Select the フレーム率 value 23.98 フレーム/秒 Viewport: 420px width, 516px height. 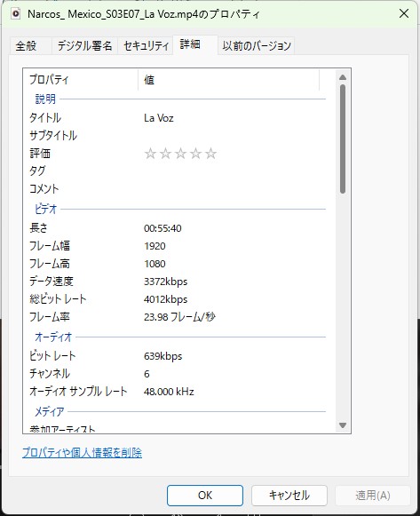point(179,317)
